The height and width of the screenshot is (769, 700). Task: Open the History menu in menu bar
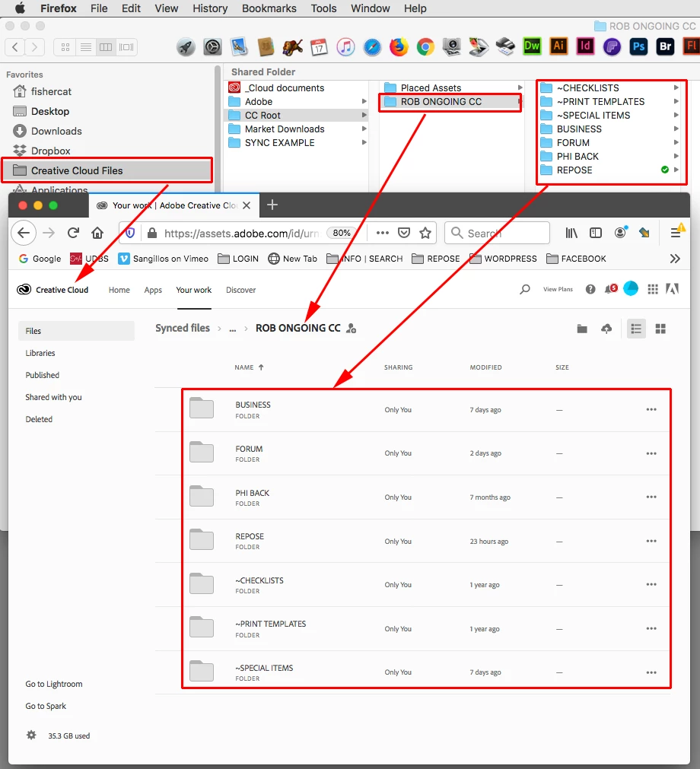(x=210, y=8)
